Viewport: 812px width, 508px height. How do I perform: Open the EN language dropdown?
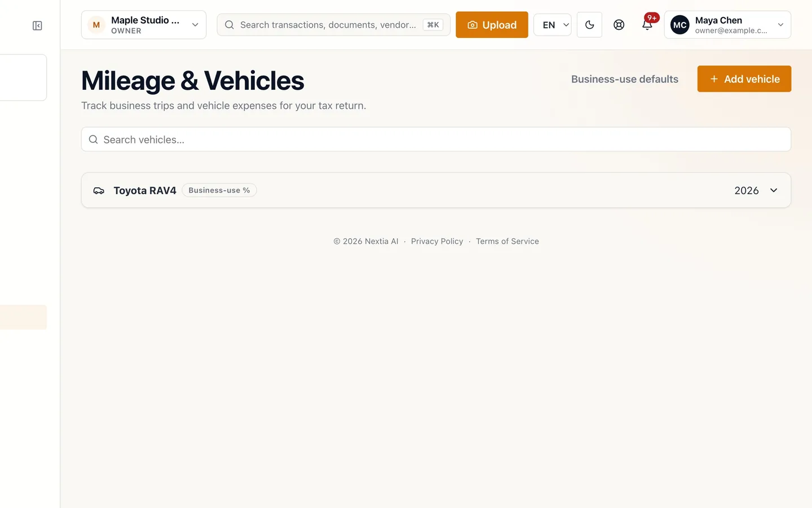click(x=552, y=25)
